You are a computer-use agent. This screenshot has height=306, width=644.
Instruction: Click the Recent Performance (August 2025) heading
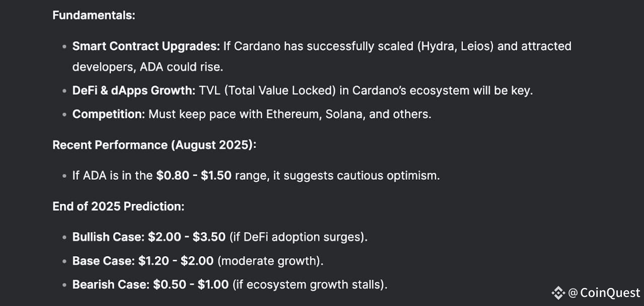(154, 145)
